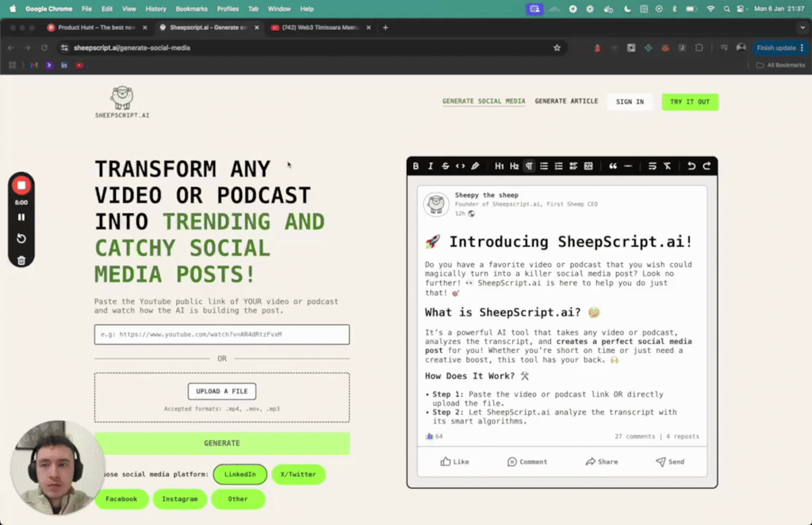Image resolution: width=812 pixels, height=525 pixels.
Task: Go to Generate Social Media page link
Action: coord(484,102)
